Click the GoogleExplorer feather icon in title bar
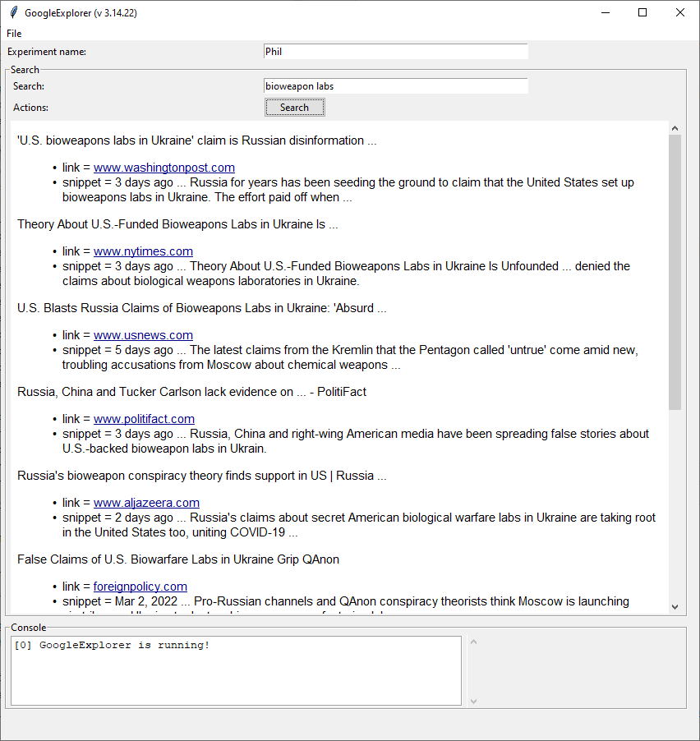This screenshot has width=700, height=741. (x=13, y=12)
